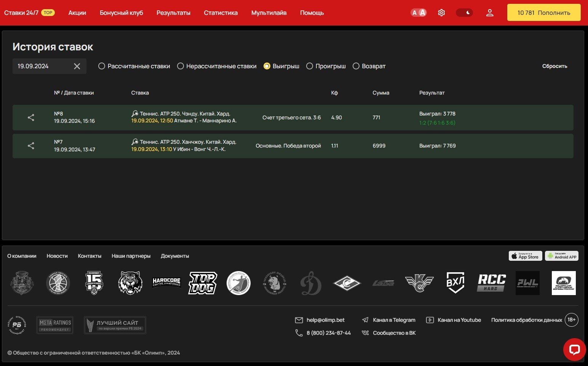Click share icon for bet №7
Image resolution: width=588 pixels, height=366 pixels.
pyautogui.click(x=31, y=146)
